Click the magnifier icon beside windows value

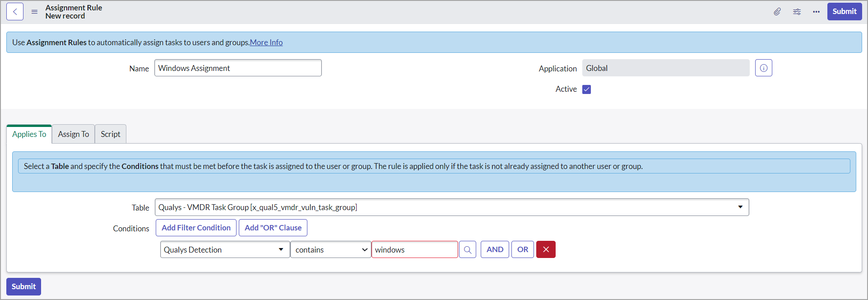[x=467, y=250]
